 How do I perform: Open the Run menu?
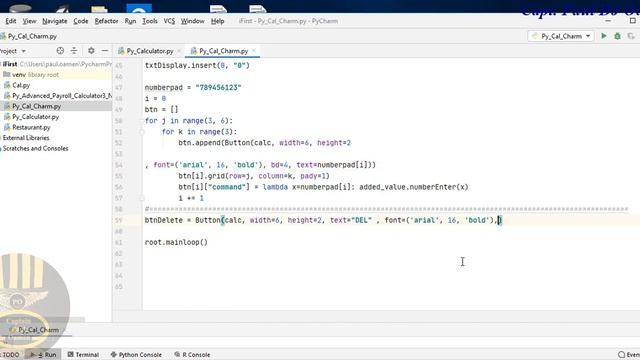tap(130, 21)
